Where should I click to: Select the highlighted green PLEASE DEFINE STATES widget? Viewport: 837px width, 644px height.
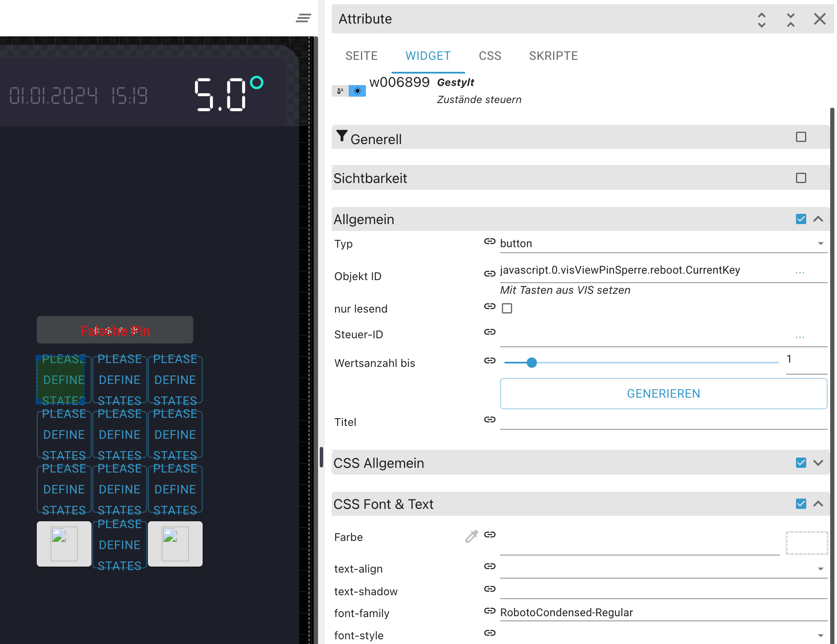pyautogui.click(x=61, y=380)
